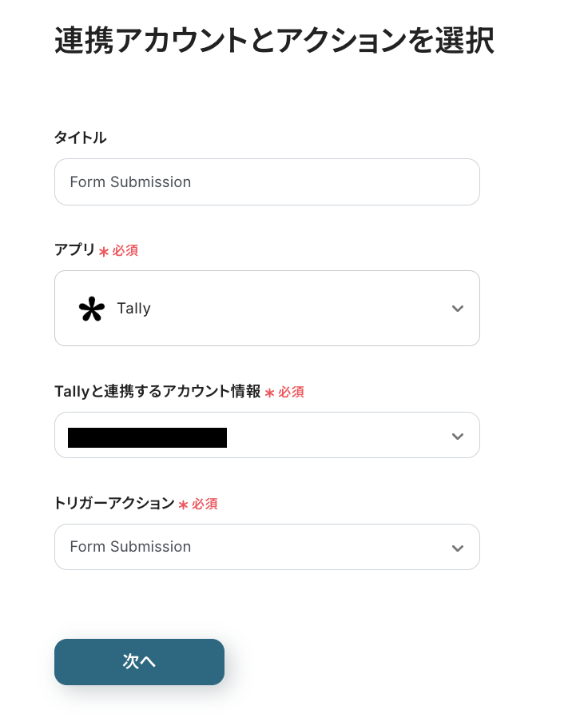588x718 pixels.
Task: Click the red asterisk beside アプリ label
Action: click(104, 252)
